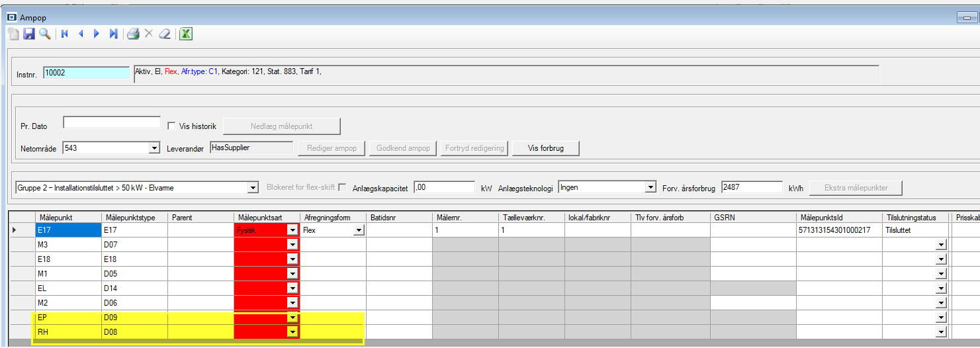980x348 pixels.
Task: Open Målepunktsart dropdown in EP row
Action: pyautogui.click(x=292, y=318)
